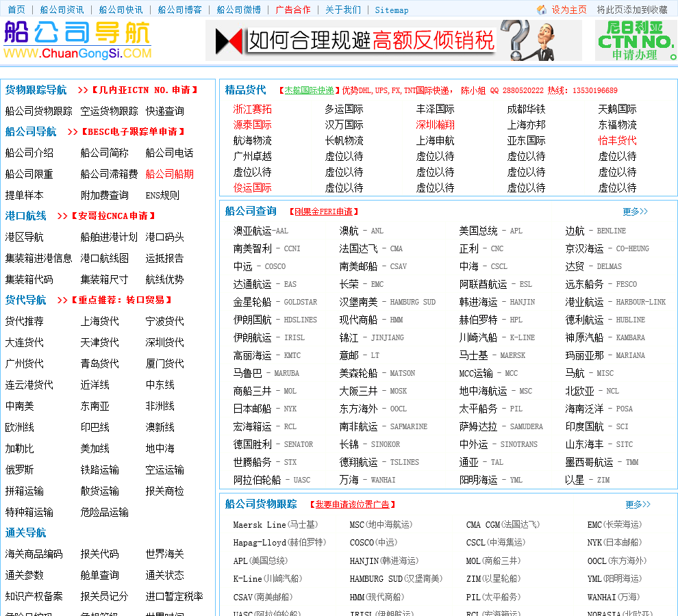
Task: Open 港口航线图 link
Action: [104, 259]
